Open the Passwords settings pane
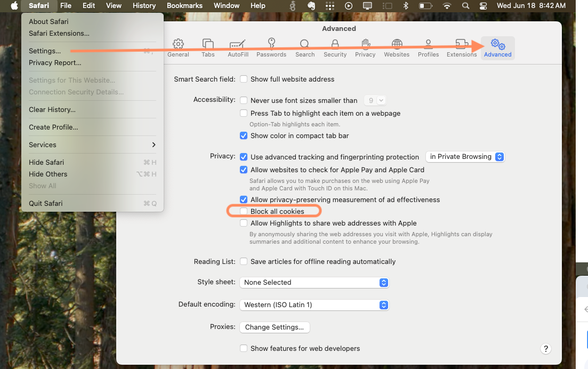 click(x=271, y=48)
